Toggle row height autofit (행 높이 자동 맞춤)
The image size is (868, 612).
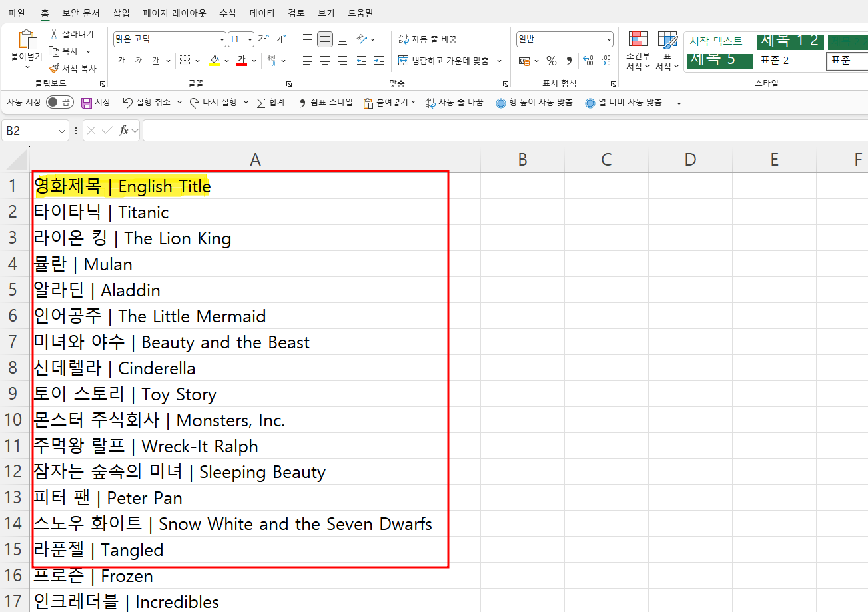pyautogui.click(x=534, y=103)
